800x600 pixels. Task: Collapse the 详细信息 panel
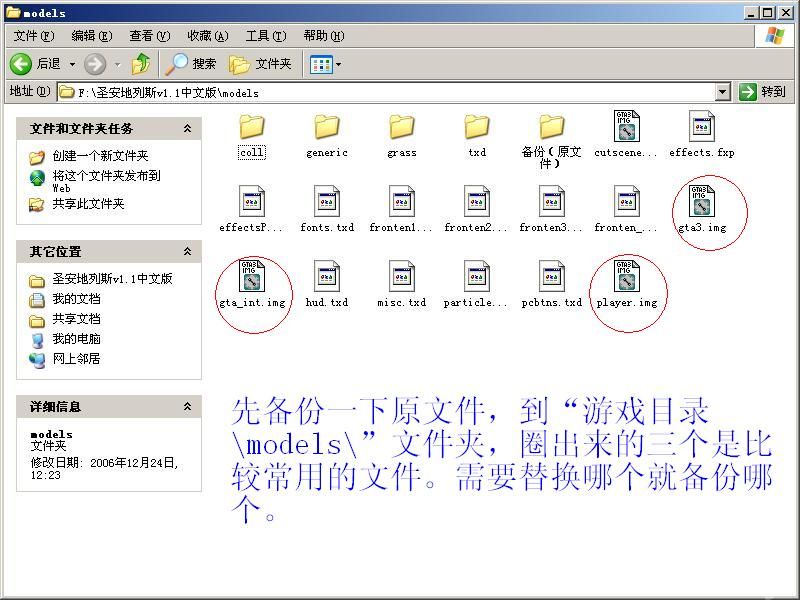pyautogui.click(x=187, y=407)
